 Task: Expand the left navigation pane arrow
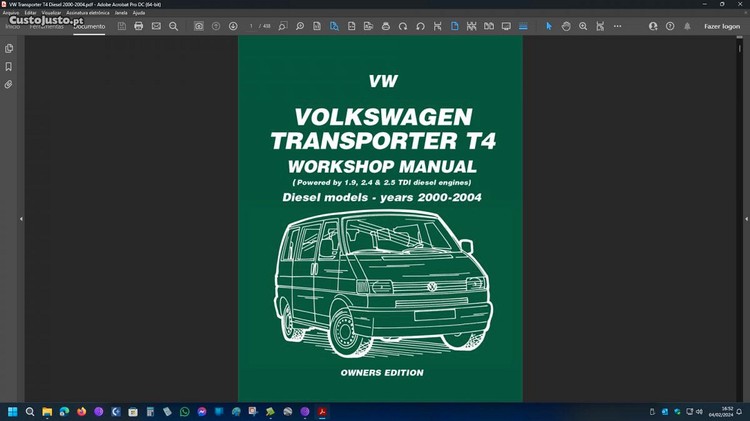tap(22, 218)
